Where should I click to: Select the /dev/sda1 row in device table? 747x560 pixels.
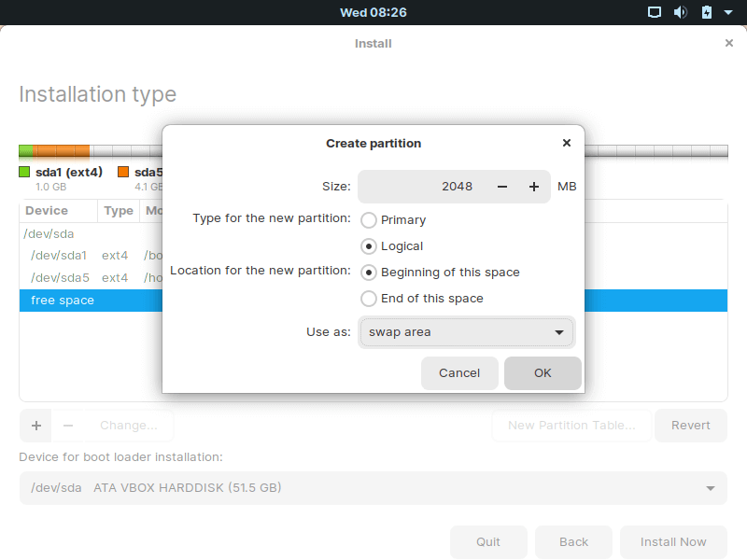(x=59, y=255)
